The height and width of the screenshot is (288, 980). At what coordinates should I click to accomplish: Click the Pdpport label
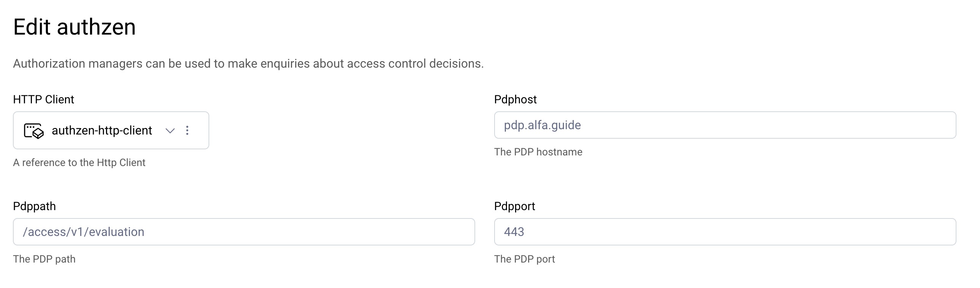514,206
